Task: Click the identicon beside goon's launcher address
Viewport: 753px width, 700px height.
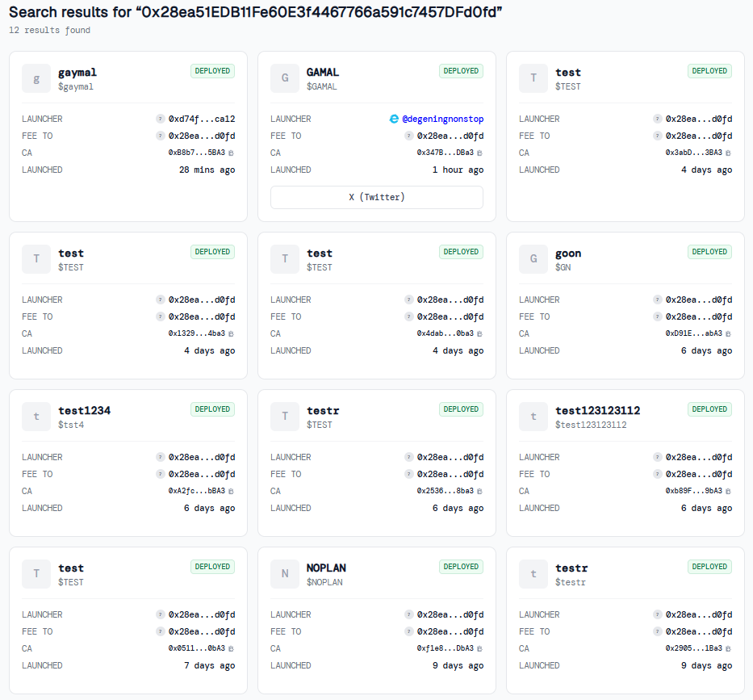Action: click(658, 300)
